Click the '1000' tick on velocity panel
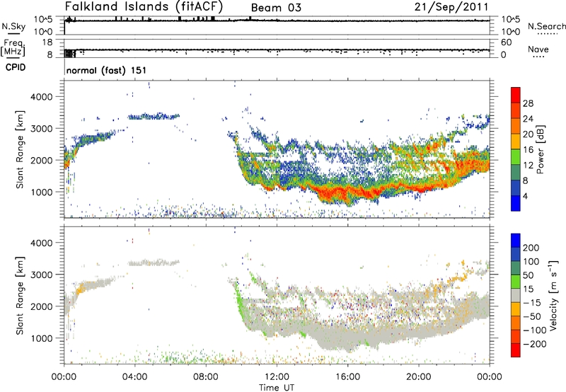The height and width of the screenshot is (392, 566). click(41, 338)
